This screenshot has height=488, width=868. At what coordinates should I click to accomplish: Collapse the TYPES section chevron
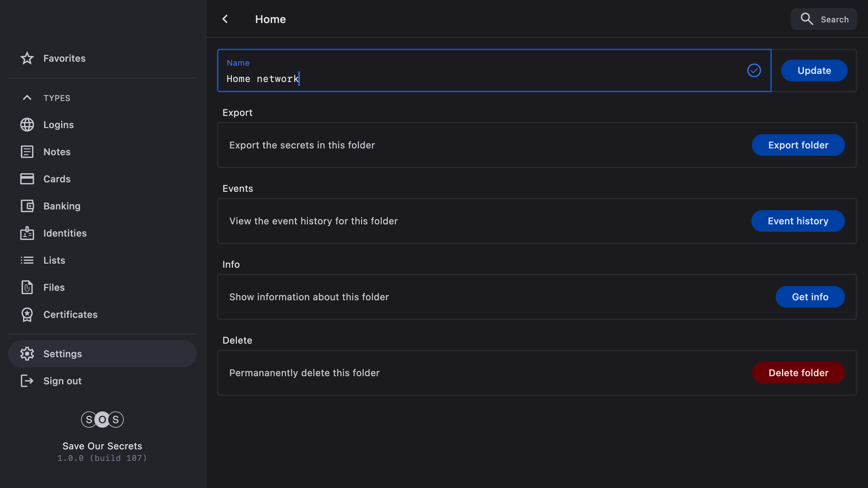pos(27,98)
